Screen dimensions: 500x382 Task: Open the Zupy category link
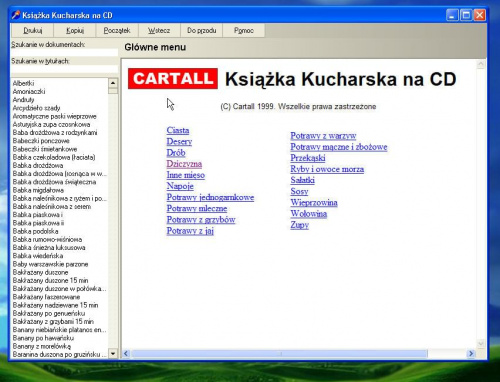[299, 225]
